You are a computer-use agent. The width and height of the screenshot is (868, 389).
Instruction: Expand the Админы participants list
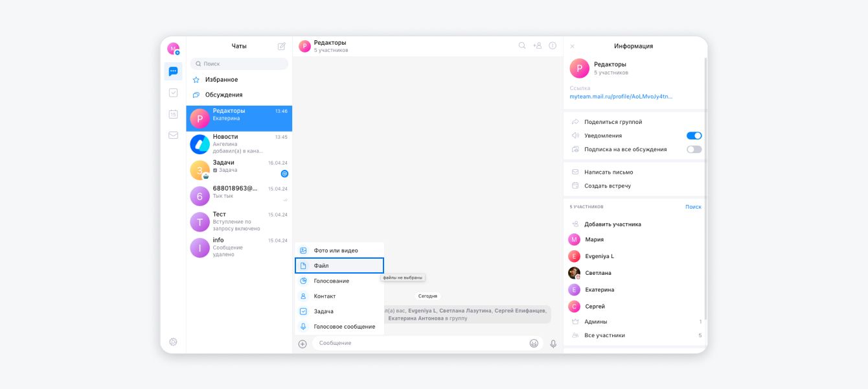635,322
